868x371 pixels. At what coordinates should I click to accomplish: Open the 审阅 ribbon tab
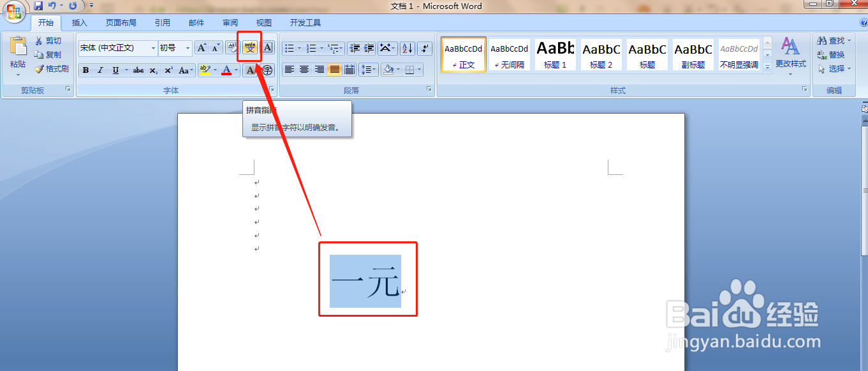230,22
